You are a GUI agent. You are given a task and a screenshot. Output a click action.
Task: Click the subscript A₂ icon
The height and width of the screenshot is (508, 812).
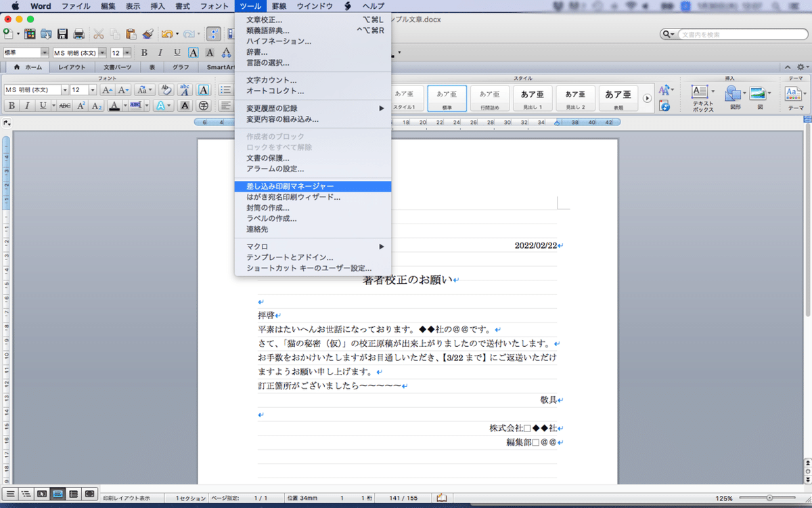click(97, 106)
